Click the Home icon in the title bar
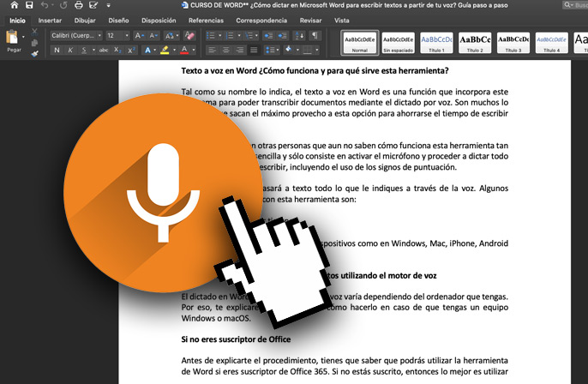Screen dimensions: 588x384 coord(14,5)
